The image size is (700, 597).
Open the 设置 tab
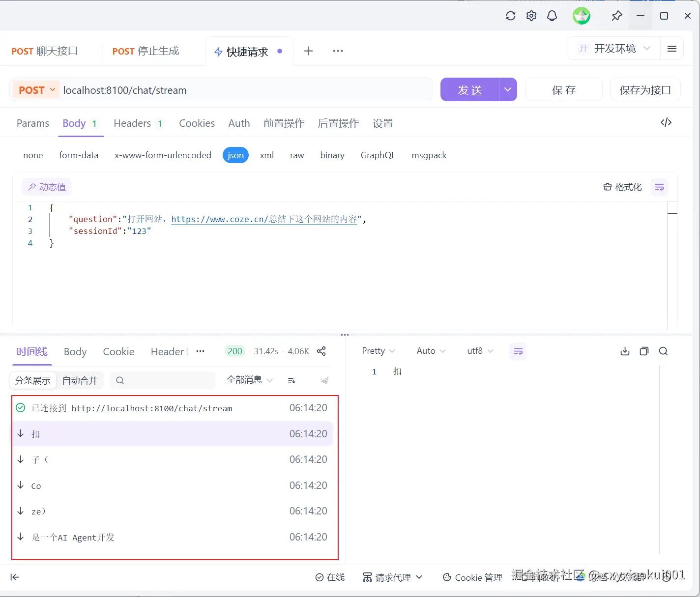[x=382, y=123]
